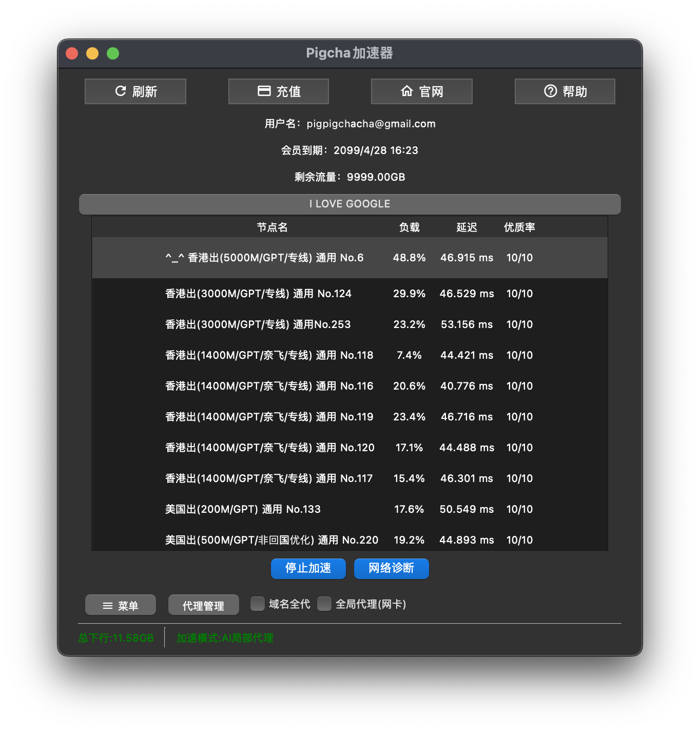The width and height of the screenshot is (700, 732).
Task: Click the 加速模式:AI局部代理 status text
Action: pyautogui.click(x=225, y=638)
